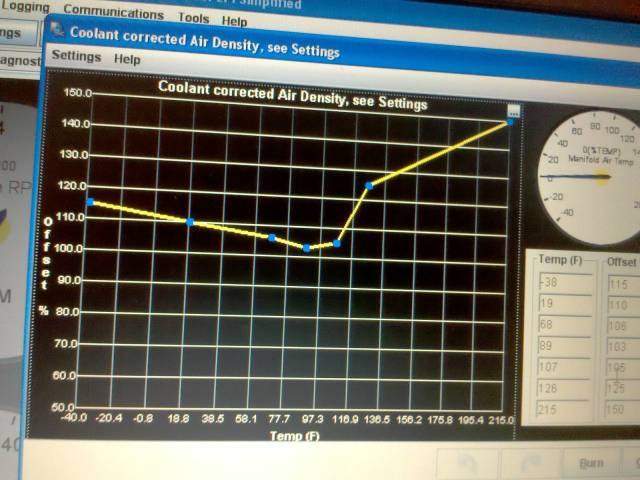Click the Temp field showing 19
The image size is (640, 480).
click(x=565, y=304)
